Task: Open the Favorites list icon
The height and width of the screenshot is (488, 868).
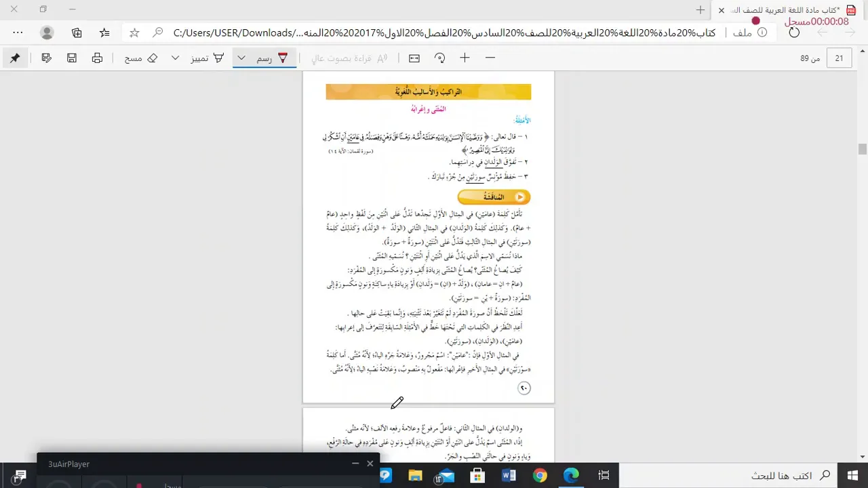Action: [x=104, y=33]
